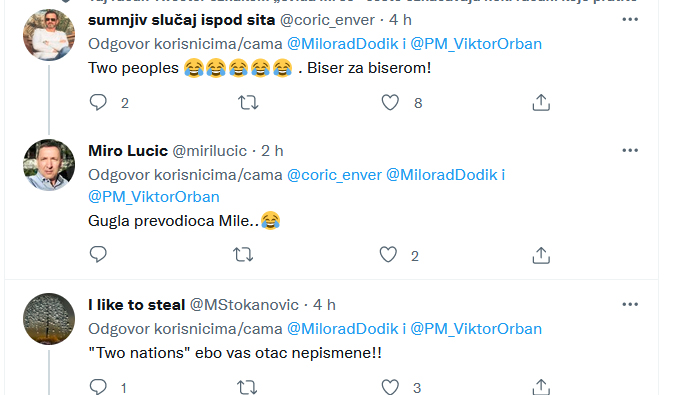This screenshot has width=677, height=395.
Task: Share the coric_enver tweet
Action: [x=541, y=103]
